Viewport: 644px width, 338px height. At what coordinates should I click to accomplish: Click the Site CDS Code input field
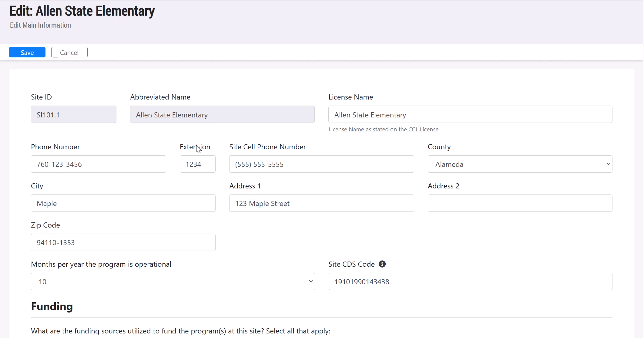[x=470, y=282]
